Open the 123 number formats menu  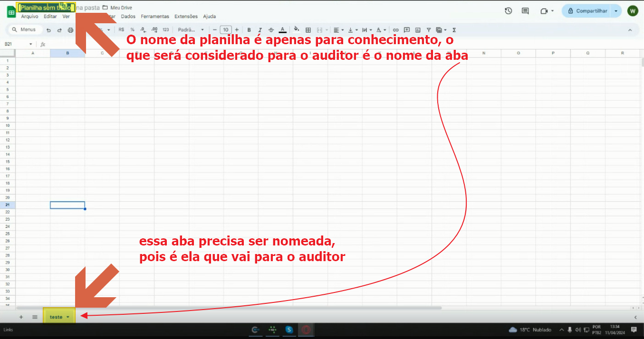tap(165, 29)
